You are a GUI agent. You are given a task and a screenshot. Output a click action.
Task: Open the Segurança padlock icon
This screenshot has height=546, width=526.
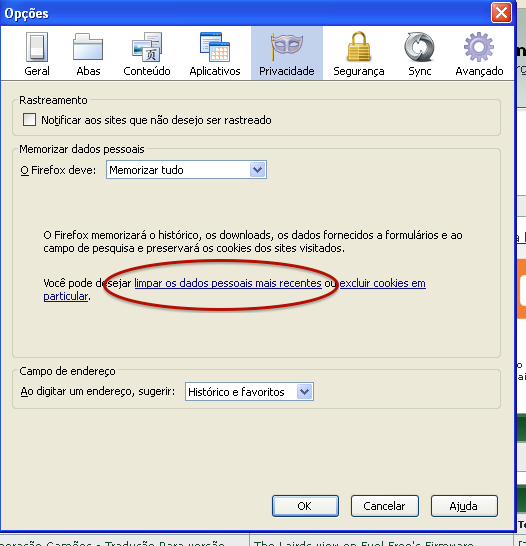(359, 46)
